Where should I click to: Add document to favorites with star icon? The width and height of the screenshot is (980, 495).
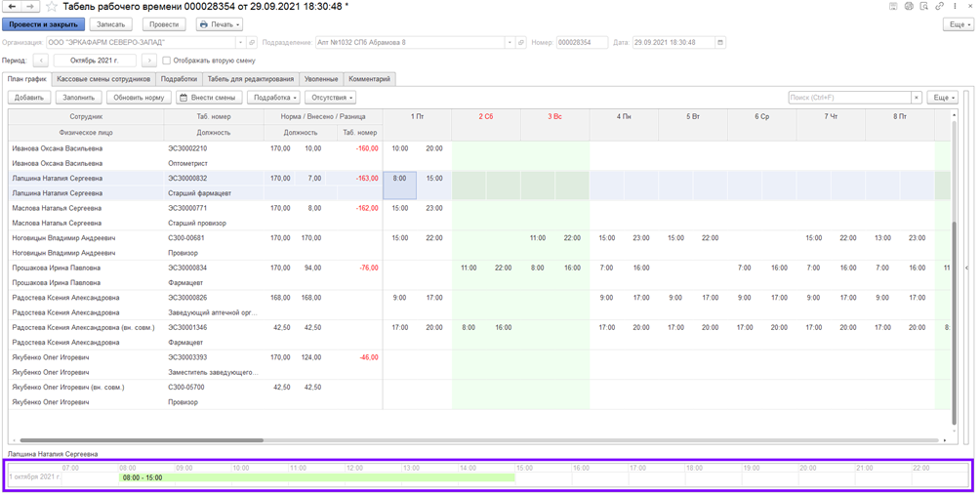52,7
